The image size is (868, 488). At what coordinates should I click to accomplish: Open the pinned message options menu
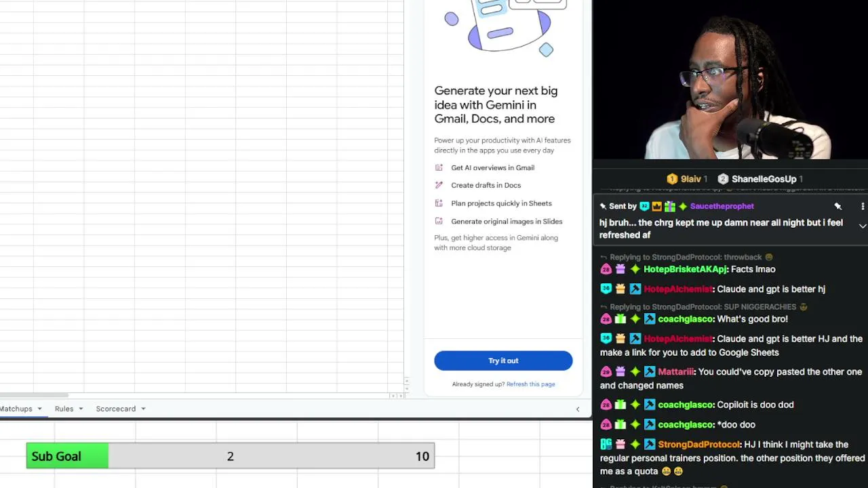coord(863,206)
